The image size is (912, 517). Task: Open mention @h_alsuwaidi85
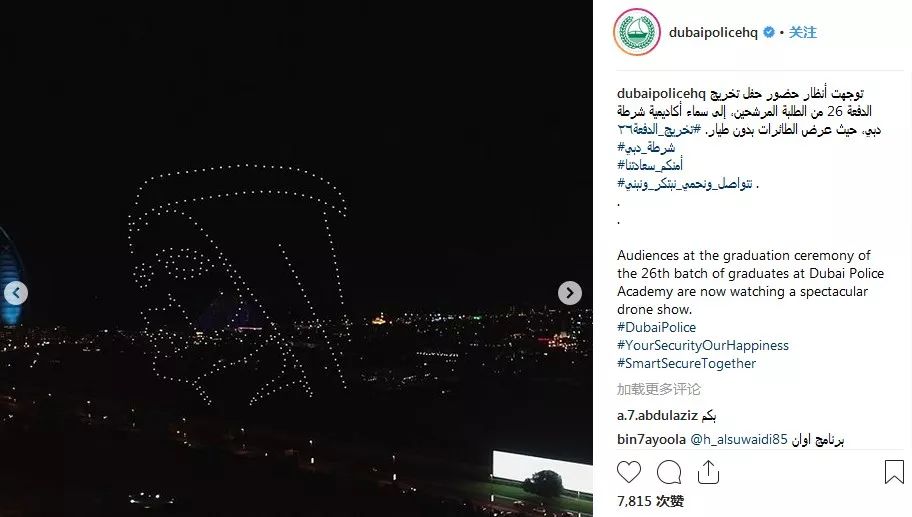coord(739,440)
